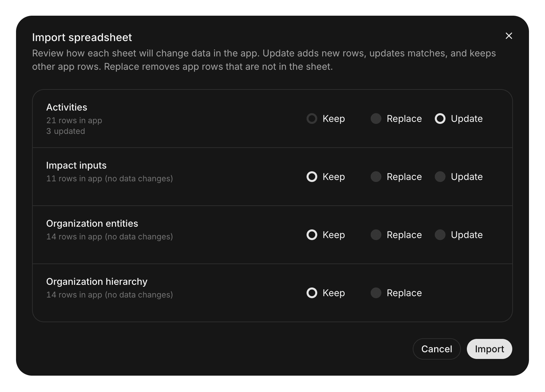Select Keep for Activities
545x392 pixels.
point(312,119)
